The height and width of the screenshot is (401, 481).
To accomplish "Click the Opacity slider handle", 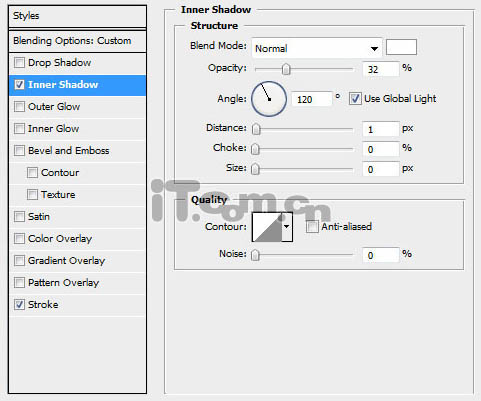I will [x=286, y=69].
